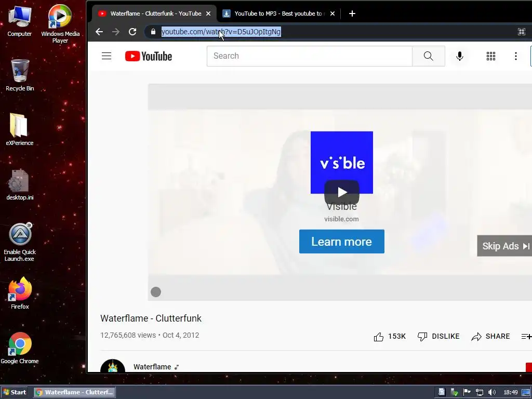
Task: Select Enable Quick Launch.exe icon
Action: pyautogui.click(x=20, y=242)
